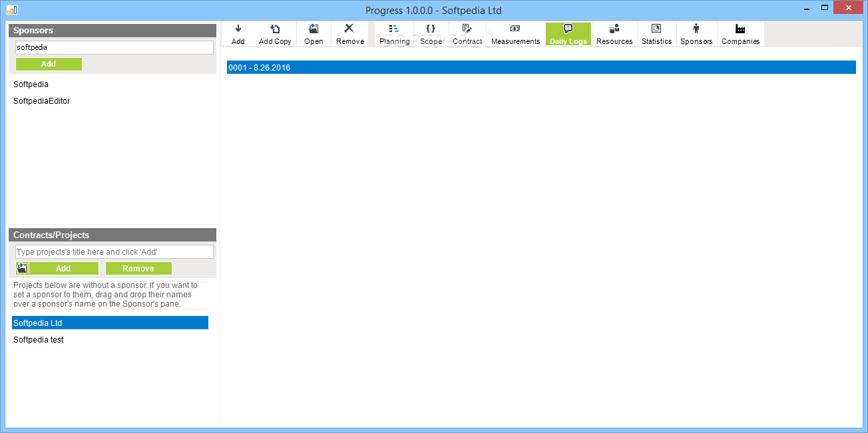Click the Add toolbar icon
This screenshot has width=868, height=433.
[x=238, y=34]
